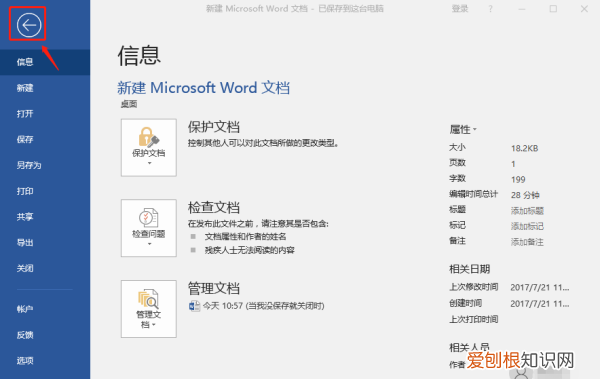The width and height of the screenshot is (600, 379).
Task: Click the 登录 sign-in link
Action: point(460,8)
